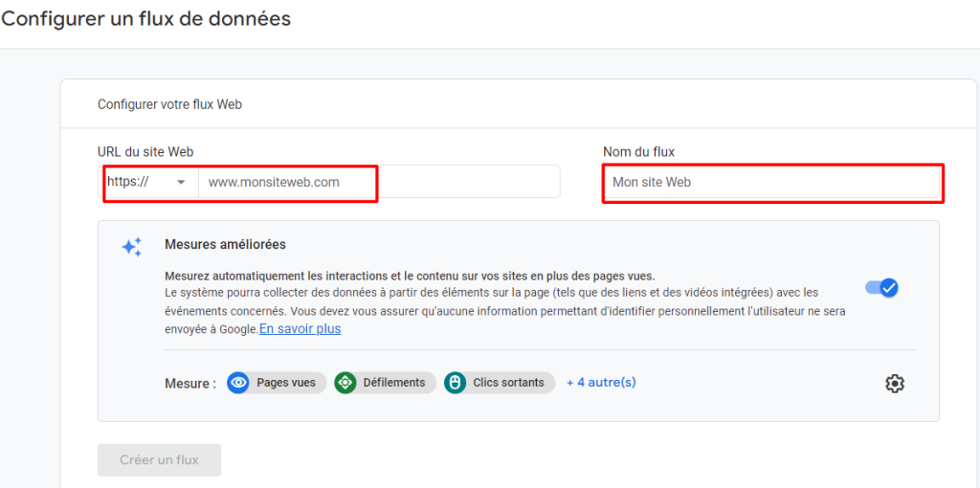Open the https:// protocol dropdown
980x488 pixels.
click(x=148, y=182)
